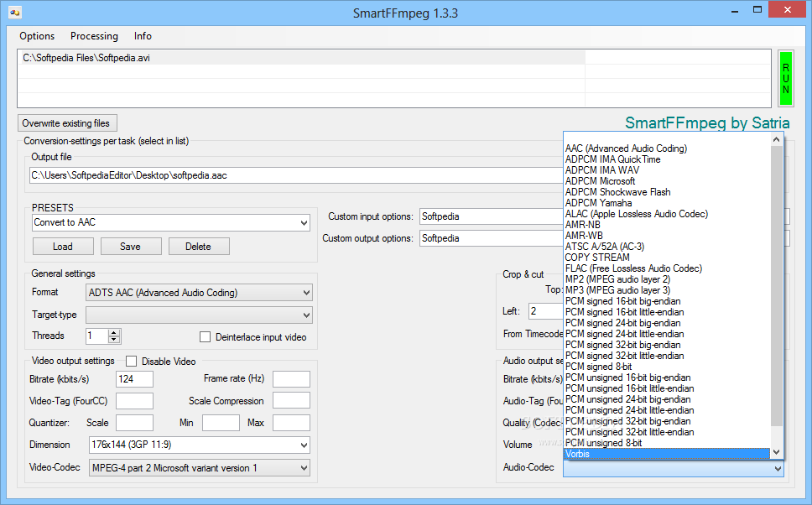Click Overwrite existing files button

(67, 123)
